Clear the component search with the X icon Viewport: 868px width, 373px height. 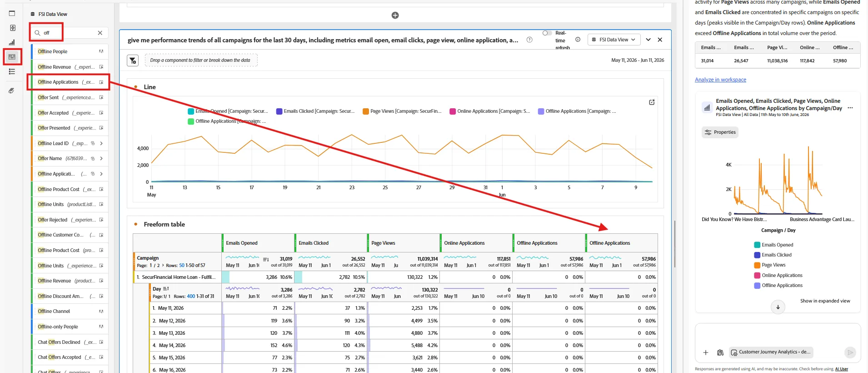(100, 33)
